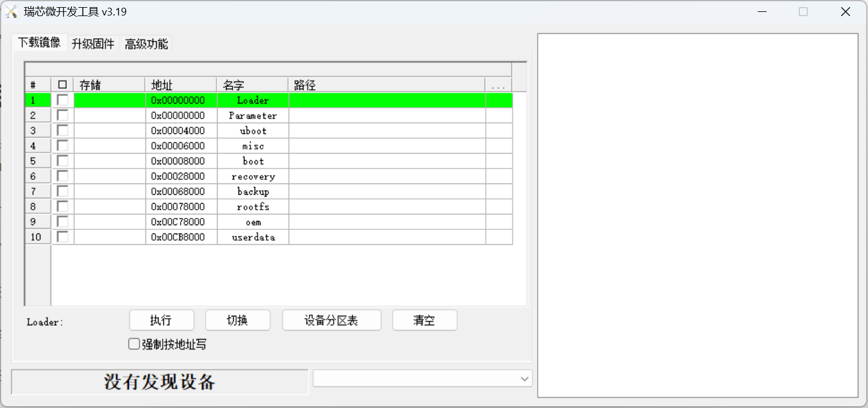
Task: Select the Loader name cell
Action: pyautogui.click(x=253, y=101)
